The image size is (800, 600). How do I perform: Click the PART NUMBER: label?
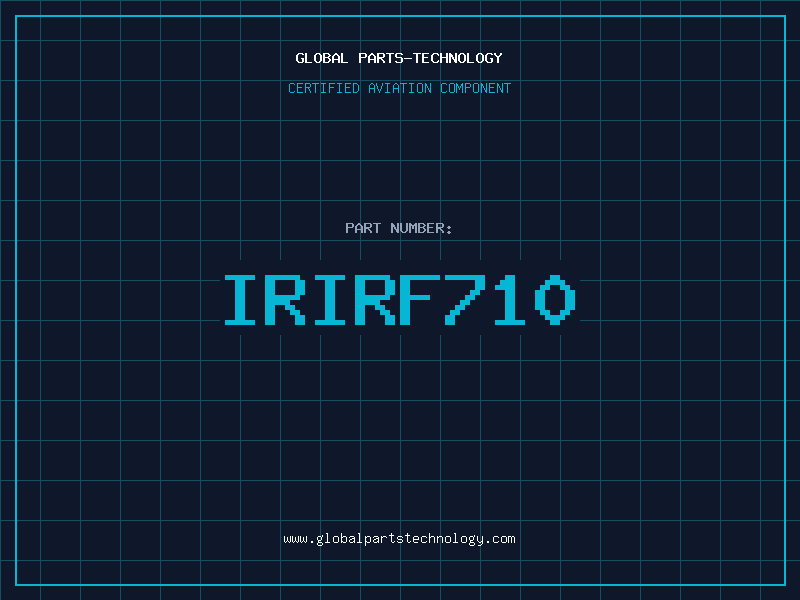coord(399,228)
